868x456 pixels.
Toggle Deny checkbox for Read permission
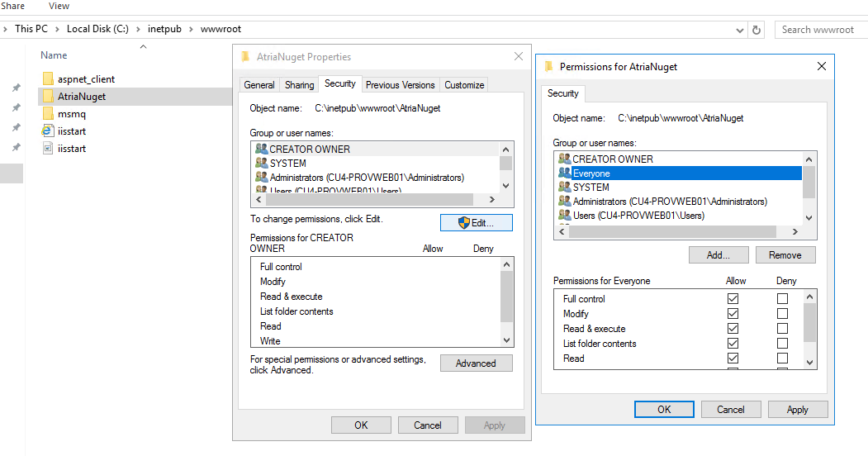(782, 359)
